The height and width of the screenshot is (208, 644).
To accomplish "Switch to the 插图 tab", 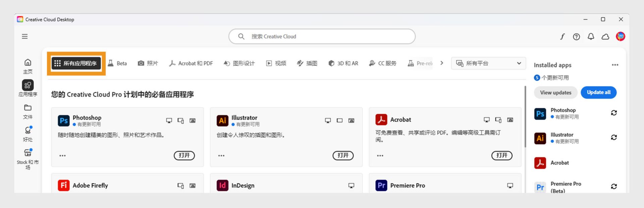I will pos(307,63).
